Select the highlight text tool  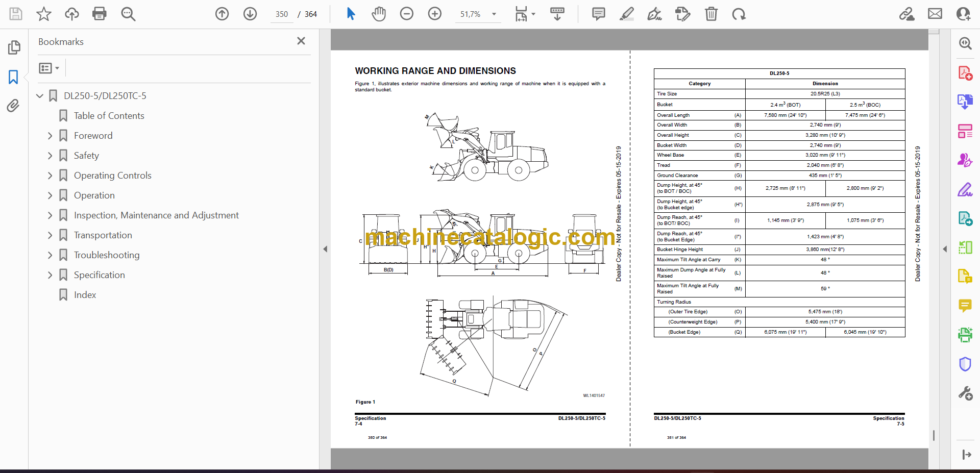pyautogui.click(x=627, y=14)
